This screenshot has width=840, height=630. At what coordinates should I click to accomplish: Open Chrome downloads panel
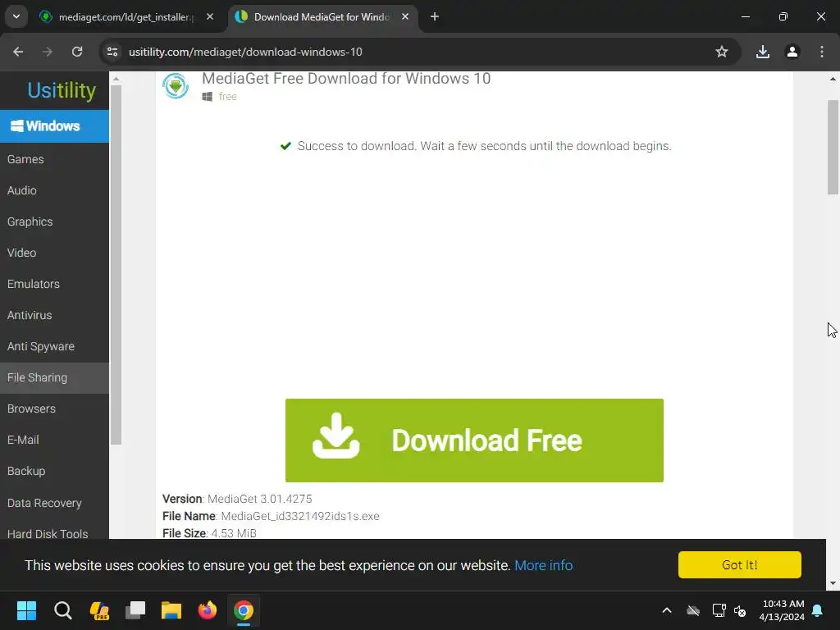(x=762, y=52)
